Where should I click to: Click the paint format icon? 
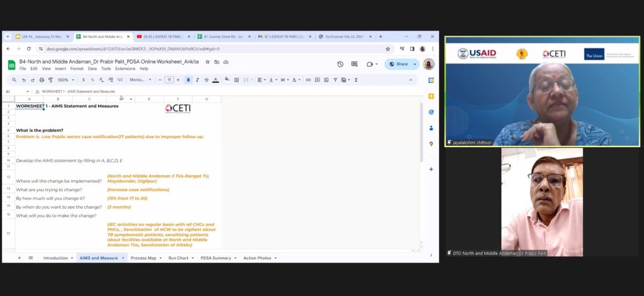[50, 80]
